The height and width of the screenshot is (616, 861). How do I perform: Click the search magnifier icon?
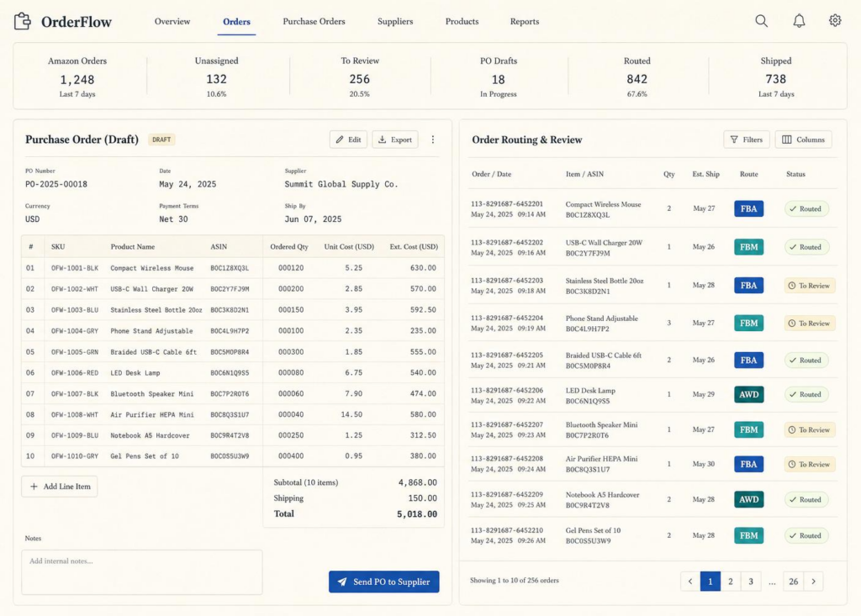(x=761, y=21)
